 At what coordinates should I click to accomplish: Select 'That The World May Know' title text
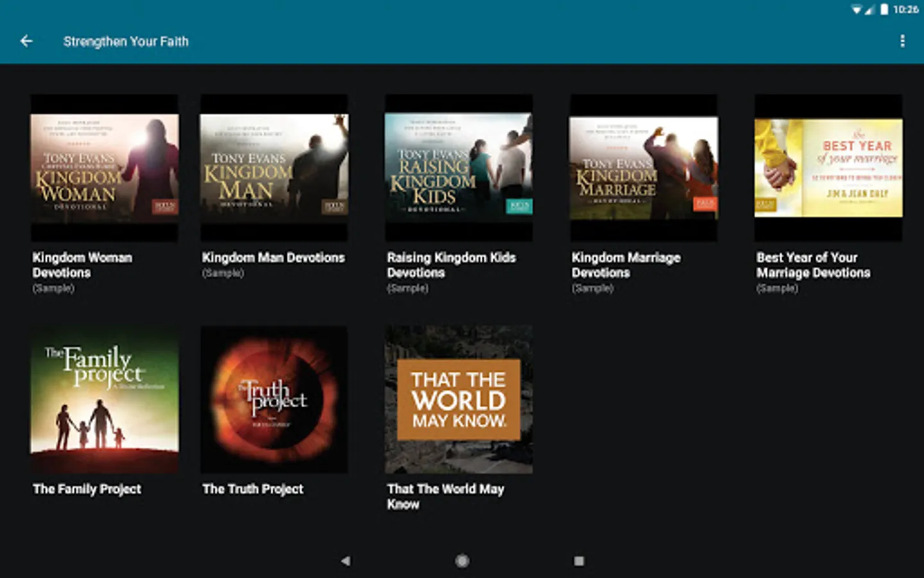445,497
